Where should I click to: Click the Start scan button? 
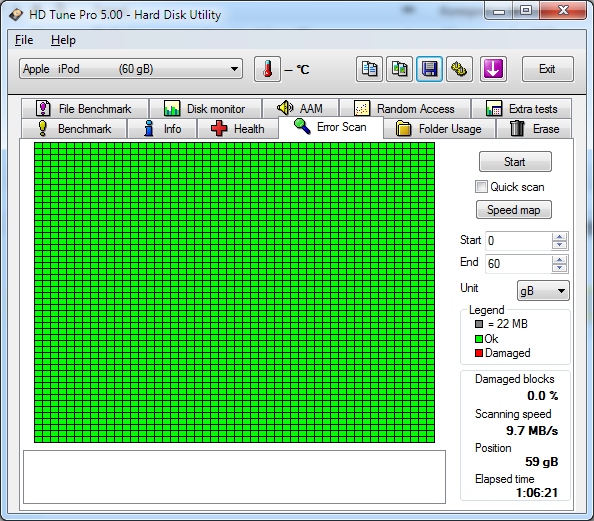click(515, 162)
